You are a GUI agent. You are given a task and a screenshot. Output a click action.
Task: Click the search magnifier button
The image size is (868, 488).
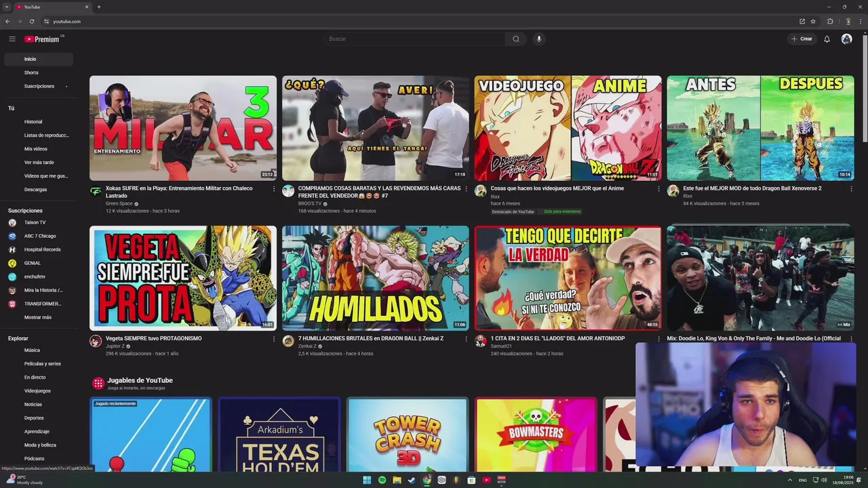(516, 39)
